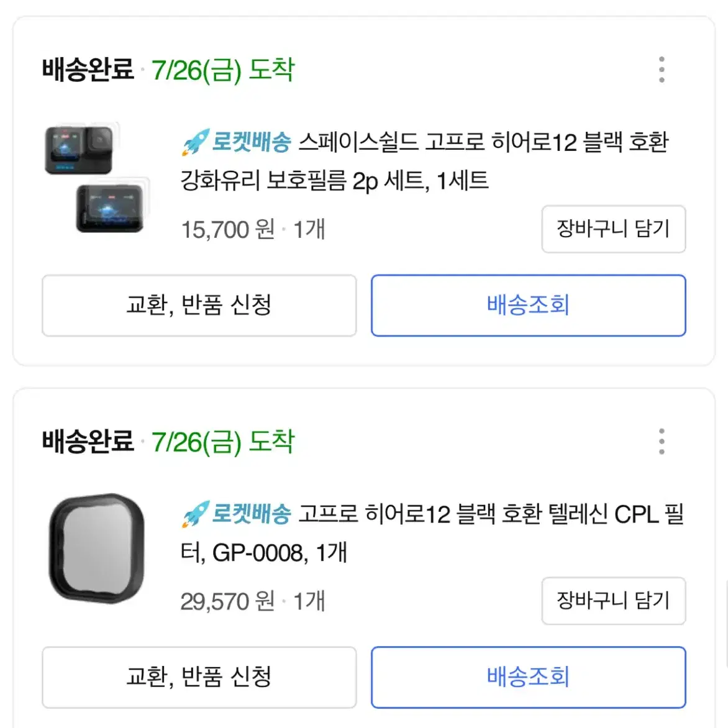Screen dimensions: 728x728
Task: Request exchange or return for the CPL filter
Action: tap(199, 678)
